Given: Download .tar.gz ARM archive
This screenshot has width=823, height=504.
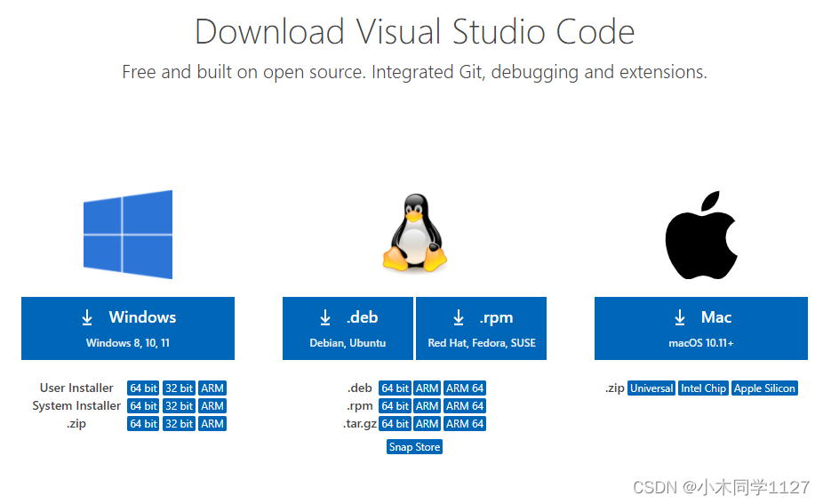Looking at the screenshot, I should (x=427, y=424).
